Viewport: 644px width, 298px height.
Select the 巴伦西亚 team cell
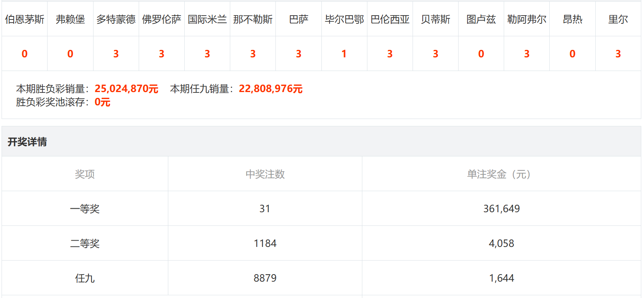tap(390, 19)
